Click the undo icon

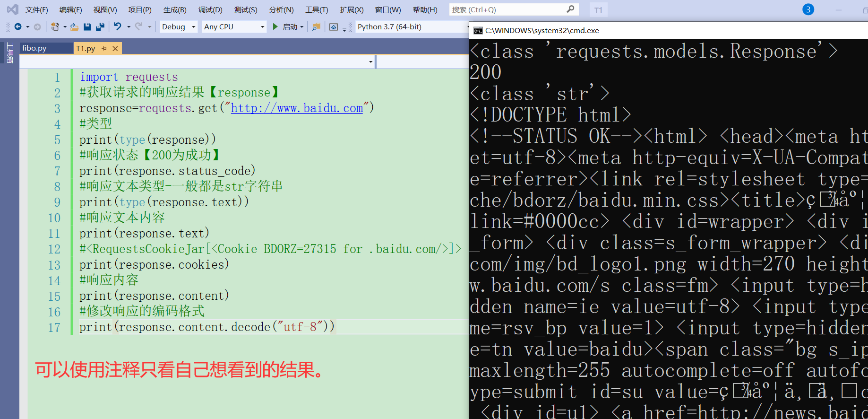(118, 27)
